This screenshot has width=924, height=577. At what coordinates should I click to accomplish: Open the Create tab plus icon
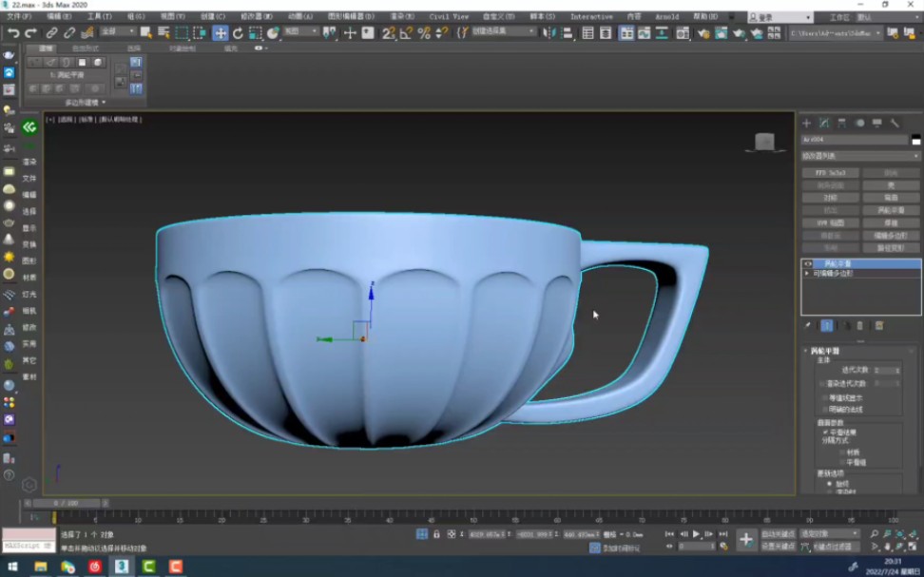[806, 124]
